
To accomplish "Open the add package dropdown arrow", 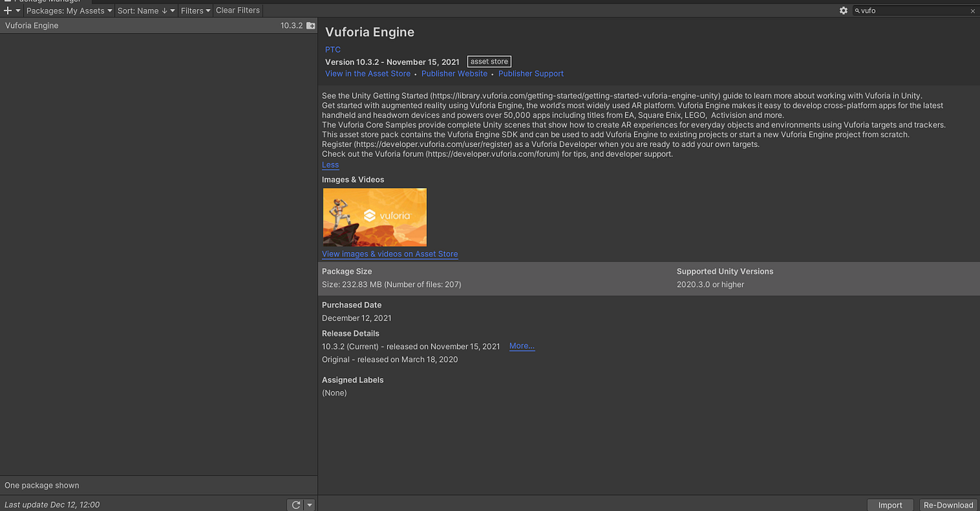I will click(x=18, y=10).
